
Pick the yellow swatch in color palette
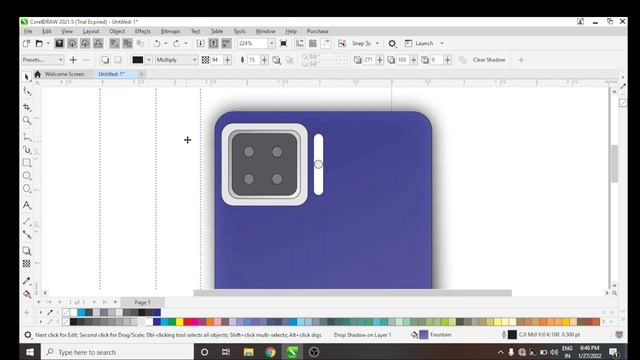tap(180, 322)
